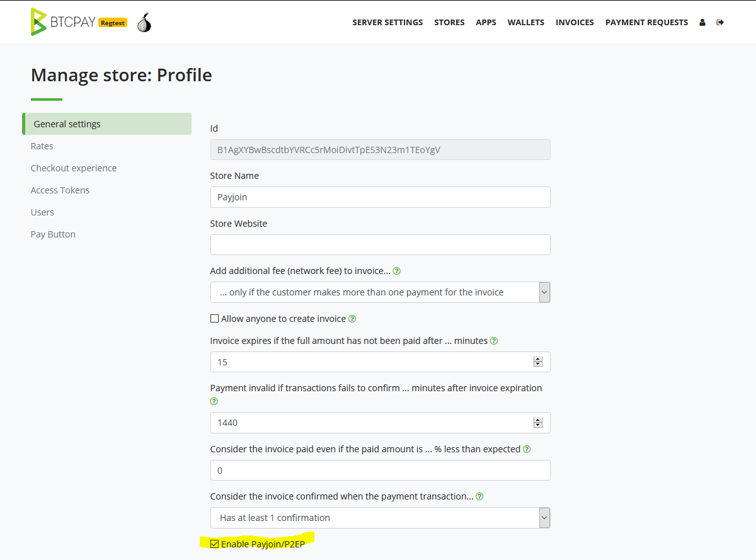Image resolution: width=756 pixels, height=560 pixels.
Task: Open help for invoice expiration minutes
Action: pyautogui.click(x=494, y=340)
